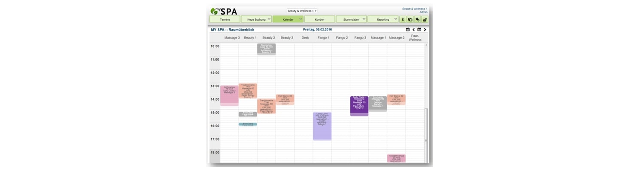Open the pink Abhyanga appointment in Massage 3
The height and width of the screenshot is (172, 644).
tap(229, 95)
